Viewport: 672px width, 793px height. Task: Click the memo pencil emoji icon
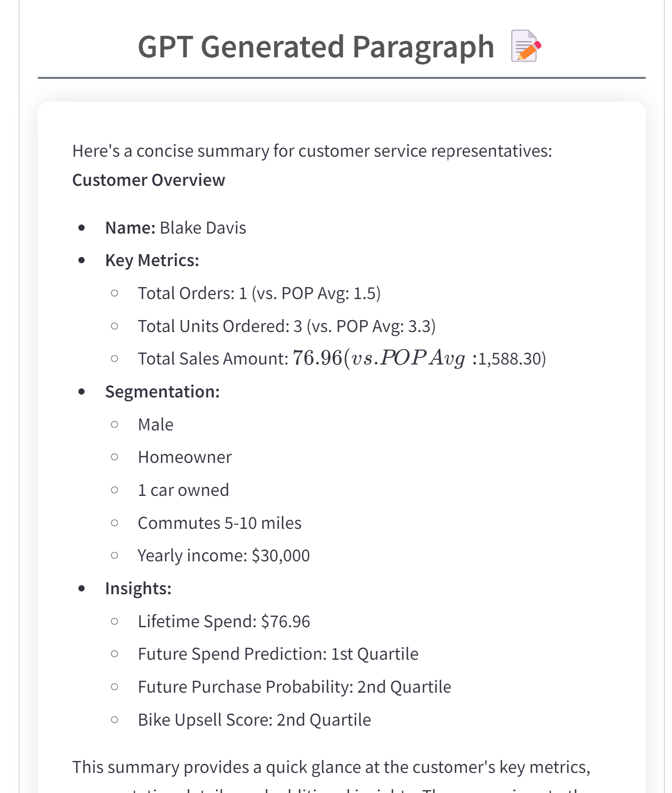tap(526, 46)
